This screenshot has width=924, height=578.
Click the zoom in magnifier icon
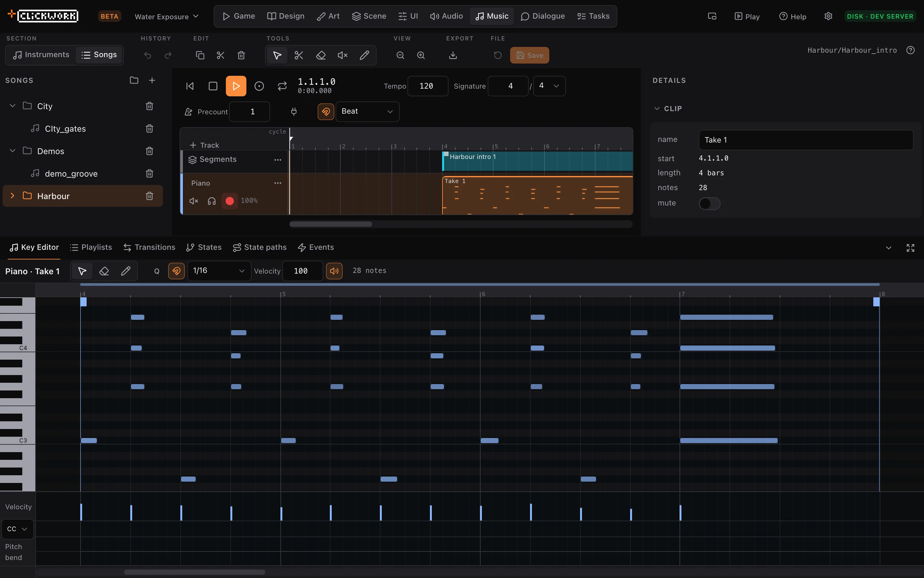tap(421, 56)
